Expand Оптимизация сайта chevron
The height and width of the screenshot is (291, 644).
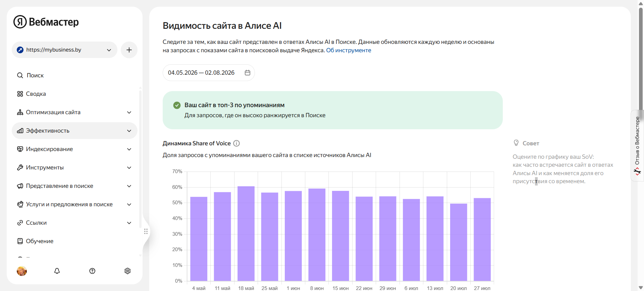(129, 112)
